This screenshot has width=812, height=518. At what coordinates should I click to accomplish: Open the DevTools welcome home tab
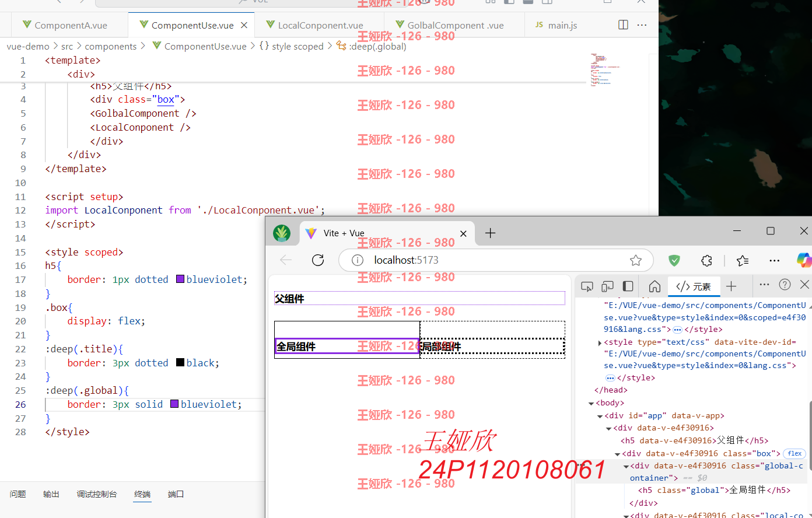click(654, 286)
